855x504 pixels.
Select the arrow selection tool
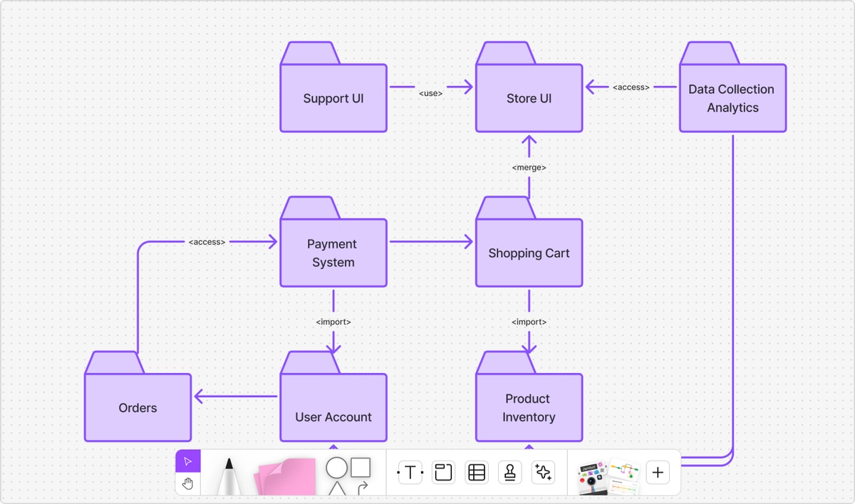pos(187,462)
